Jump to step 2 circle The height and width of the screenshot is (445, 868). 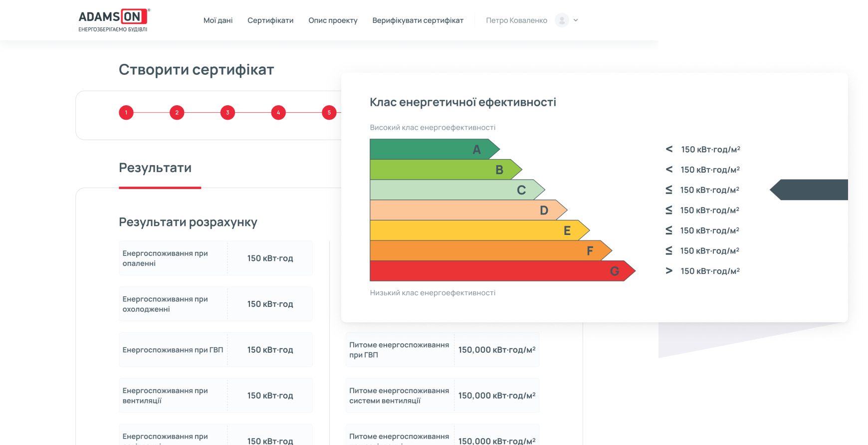point(177,113)
